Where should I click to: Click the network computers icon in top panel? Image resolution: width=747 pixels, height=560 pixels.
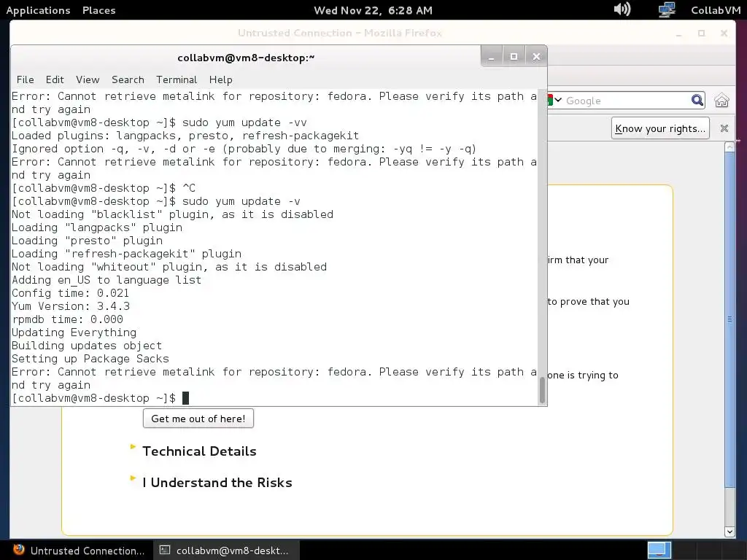[667, 9]
